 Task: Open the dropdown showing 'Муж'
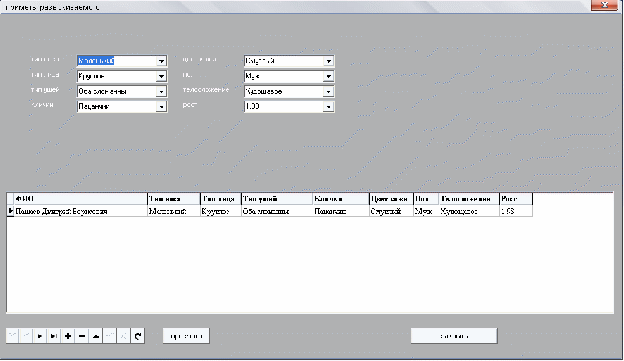click(328, 76)
